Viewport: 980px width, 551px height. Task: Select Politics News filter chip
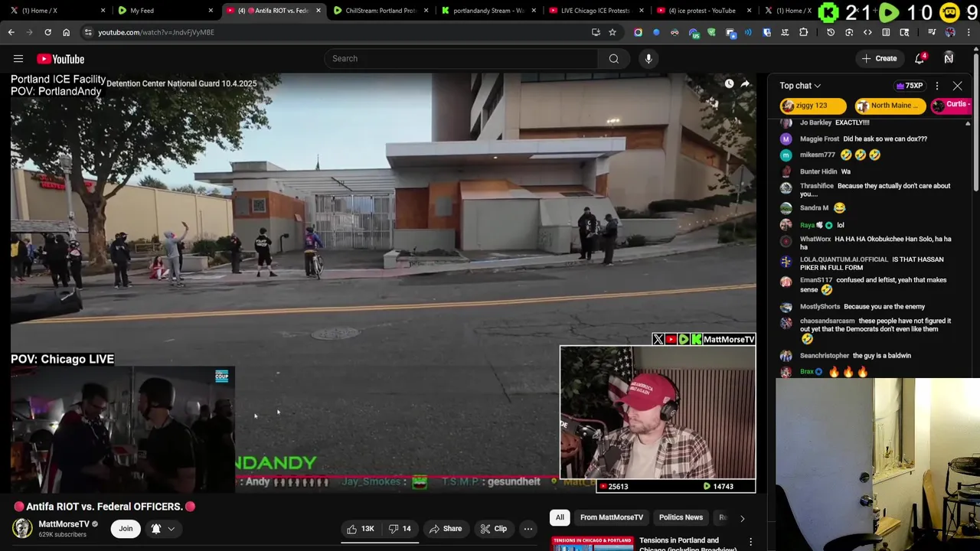tap(681, 518)
